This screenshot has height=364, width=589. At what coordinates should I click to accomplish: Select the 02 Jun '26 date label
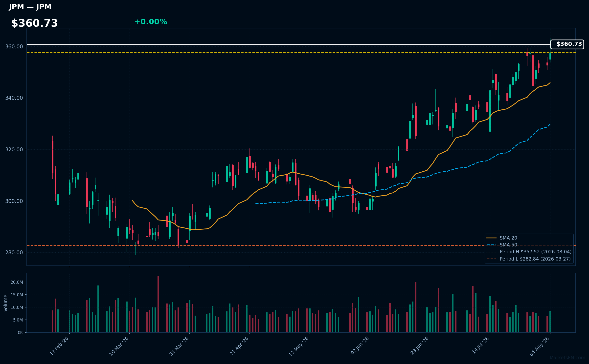pyautogui.click(x=360, y=346)
